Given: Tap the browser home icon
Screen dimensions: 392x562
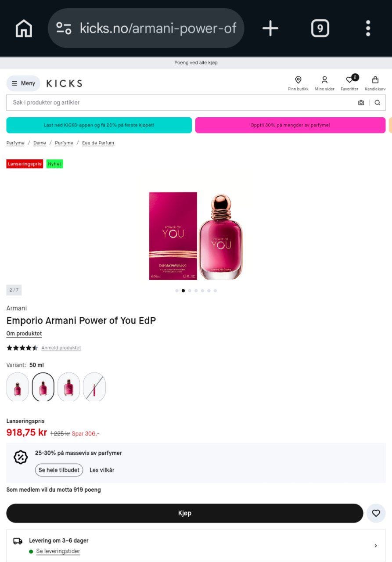Looking at the screenshot, I should 24,29.
